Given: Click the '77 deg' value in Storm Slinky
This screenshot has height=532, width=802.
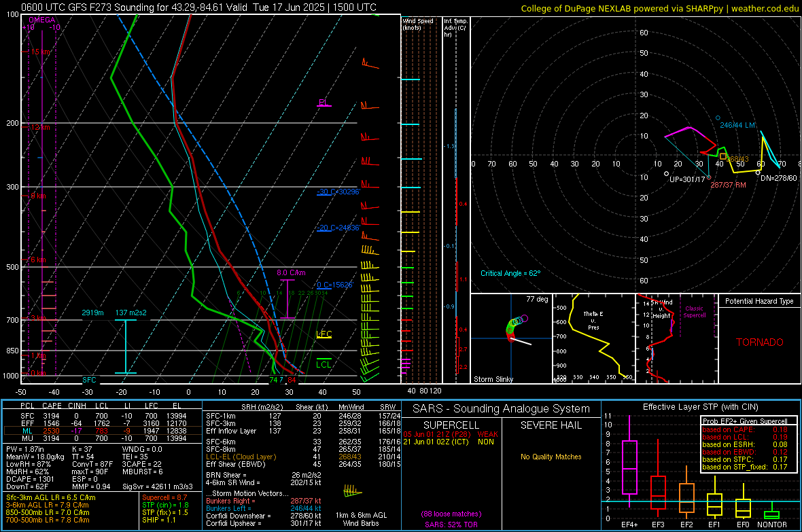Looking at the screenshot, I should tap(537, 299).
